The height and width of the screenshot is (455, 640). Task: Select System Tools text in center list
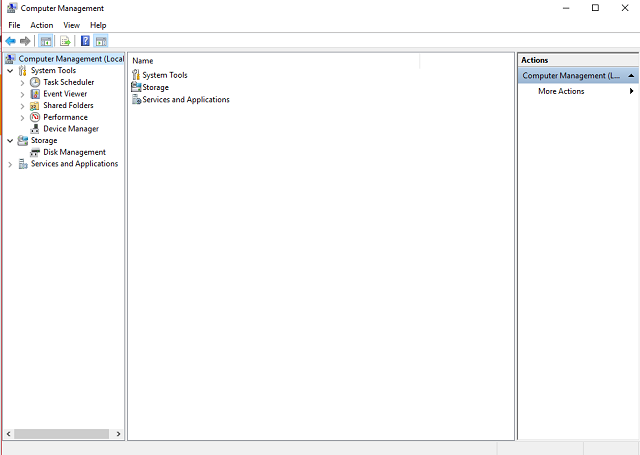click(164, 75)
